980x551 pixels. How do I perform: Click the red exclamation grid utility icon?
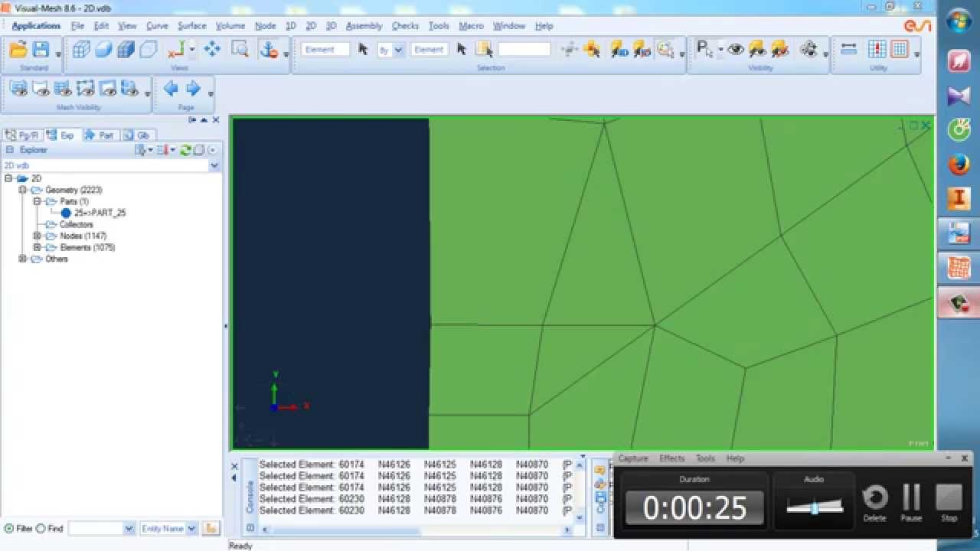877,49
